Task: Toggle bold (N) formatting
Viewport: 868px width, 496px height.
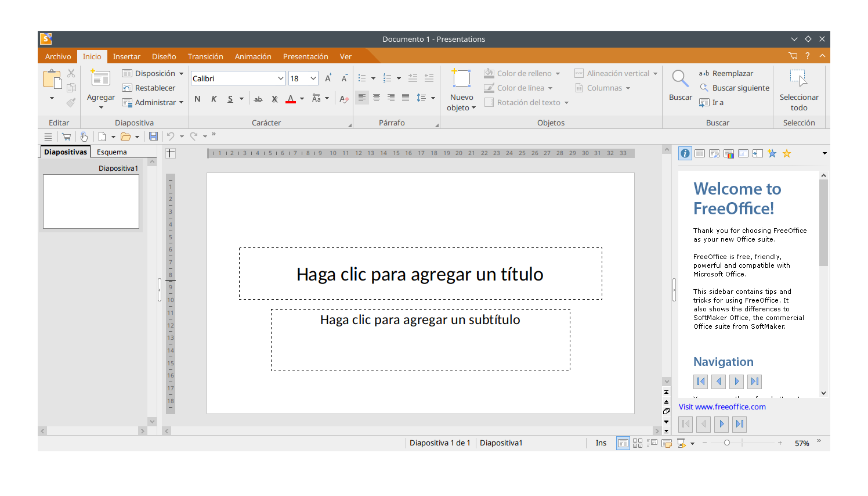Action: point(197,99)
